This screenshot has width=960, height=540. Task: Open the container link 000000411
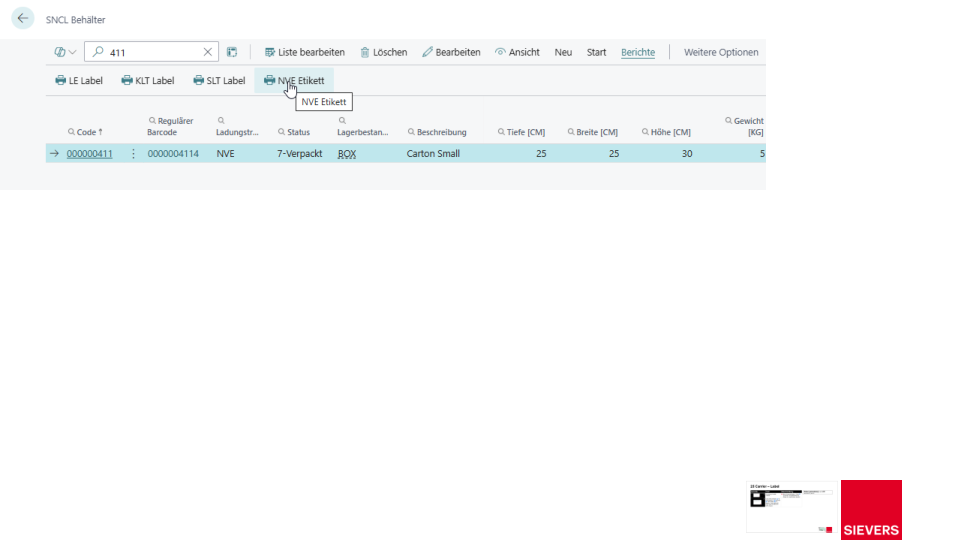89,154
